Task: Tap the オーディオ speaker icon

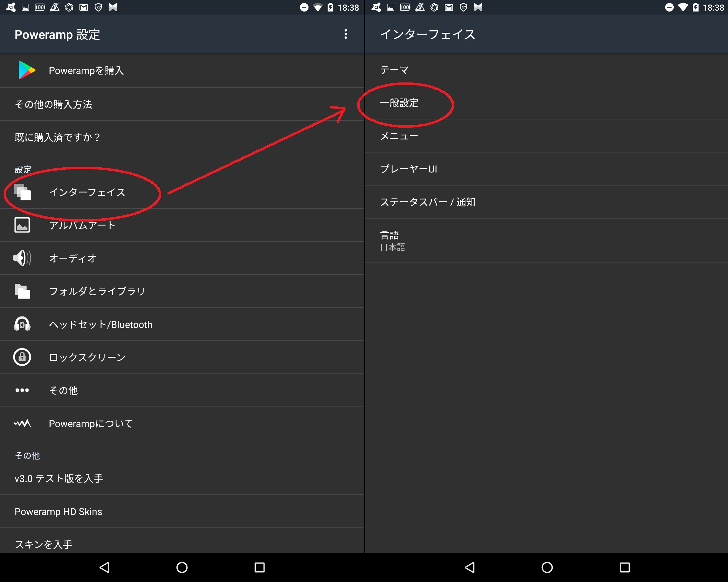Action: coord(22,258)
